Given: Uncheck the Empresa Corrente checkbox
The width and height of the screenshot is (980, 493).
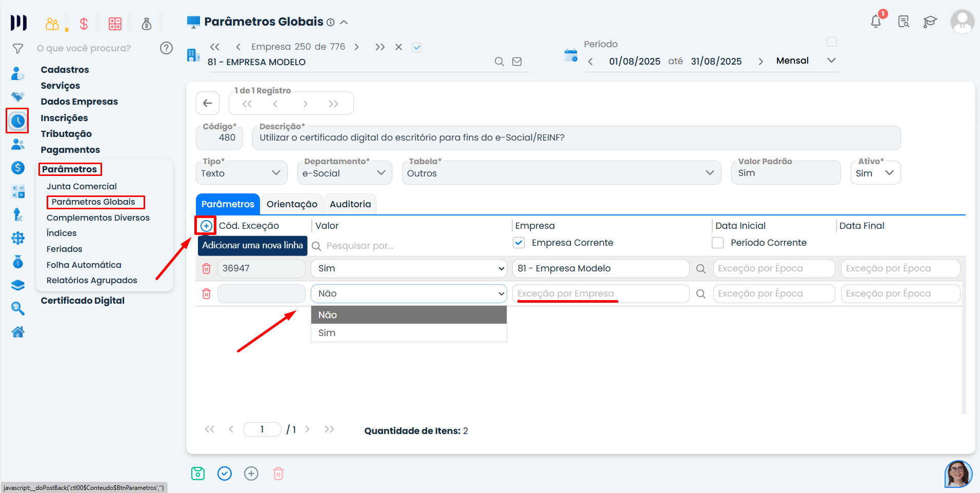Looking at the screenshot, I should coord(519,243).
